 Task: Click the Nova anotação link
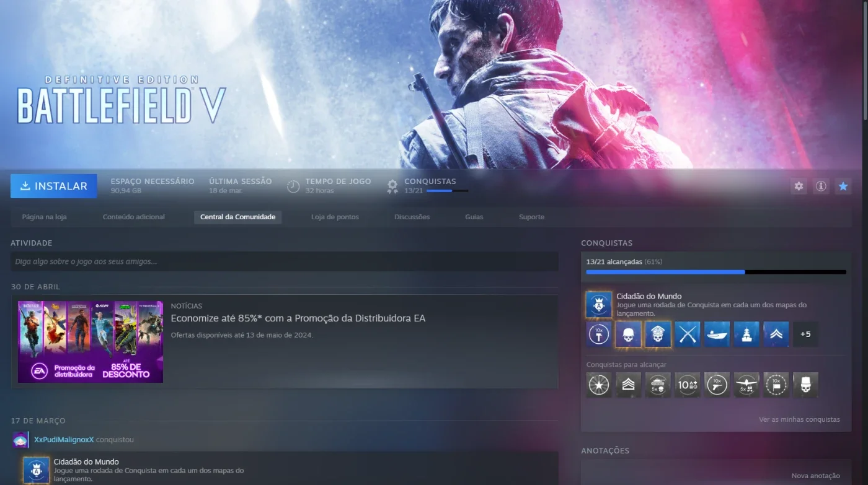pyautogui.click(x=816, y=476)
